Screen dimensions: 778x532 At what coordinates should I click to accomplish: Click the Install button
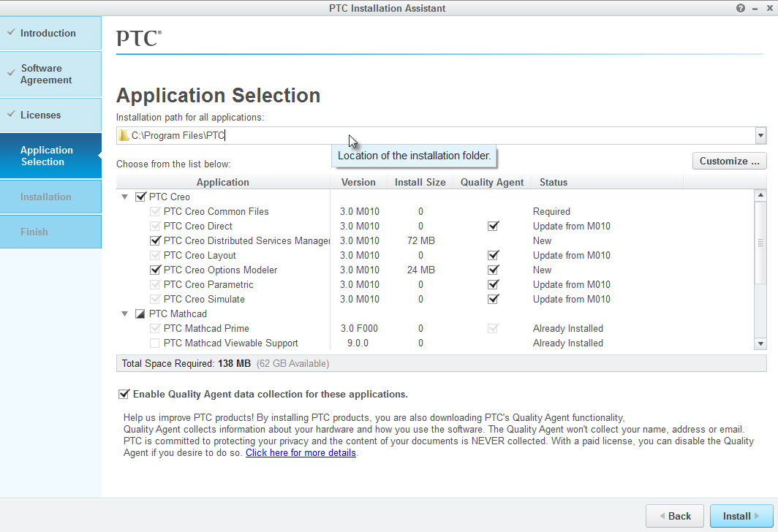click(x=741, y=516)
